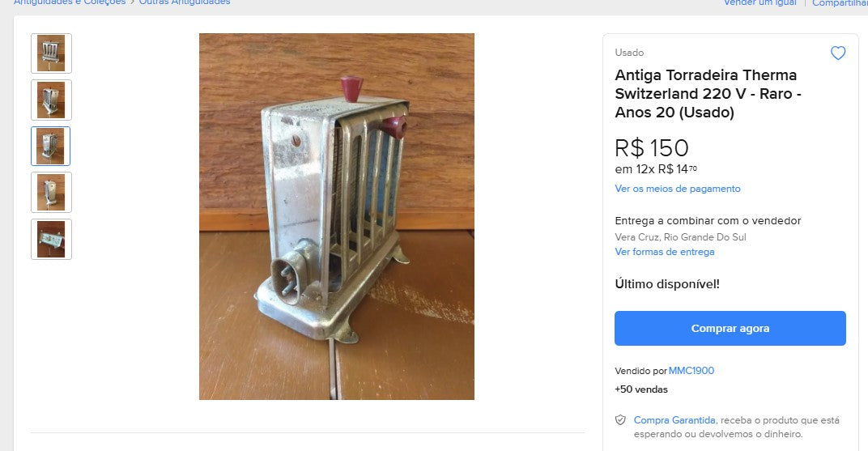Select the fourth toaster thumbnail

point(52,193)
